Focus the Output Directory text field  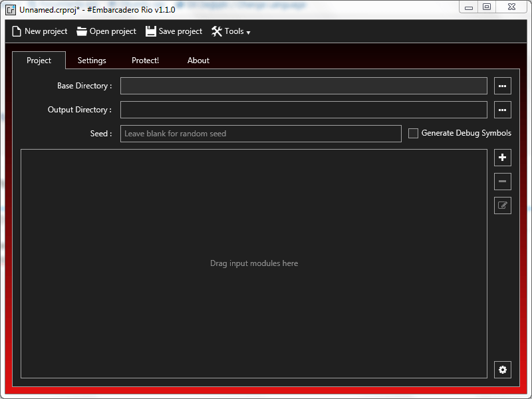[304, 110]
